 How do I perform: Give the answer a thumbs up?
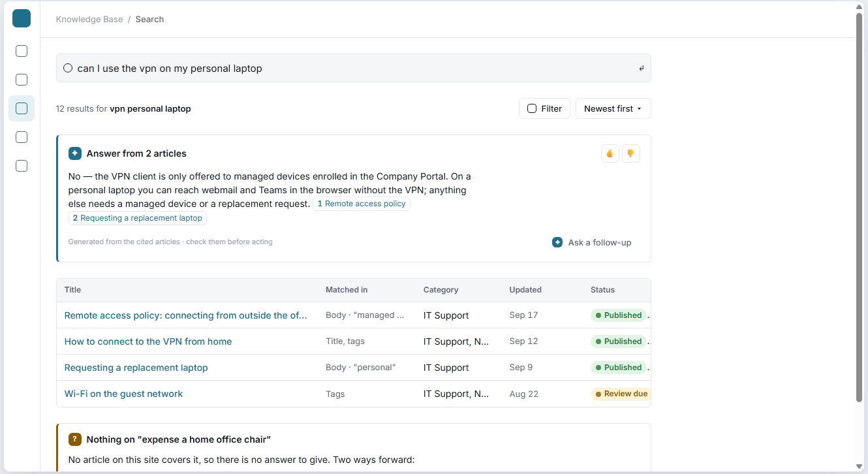point(610,153)
